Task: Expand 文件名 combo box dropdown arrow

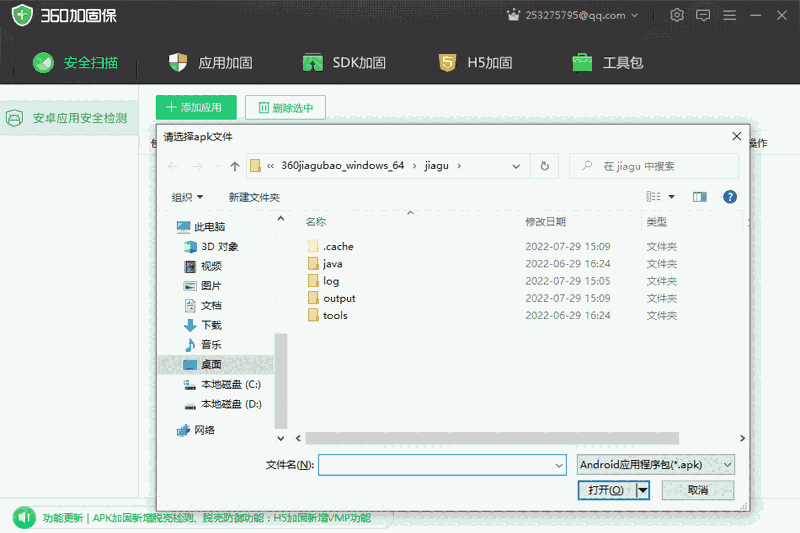Action: coord(559,465)
